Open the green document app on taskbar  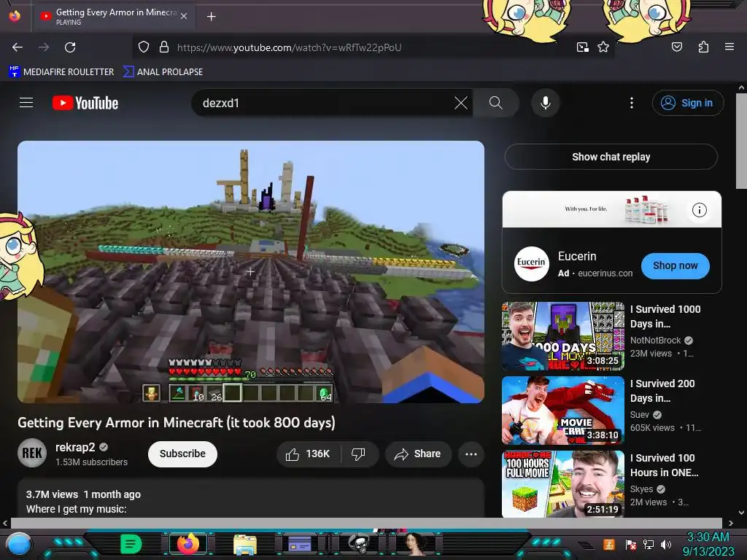[x=131, y=544]
